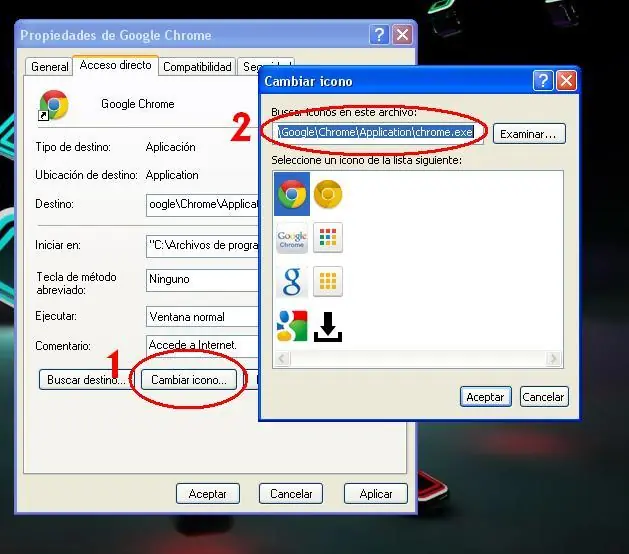Click the Tipo de destino label
The image size is (629, 554).
[x=73, y=147]
